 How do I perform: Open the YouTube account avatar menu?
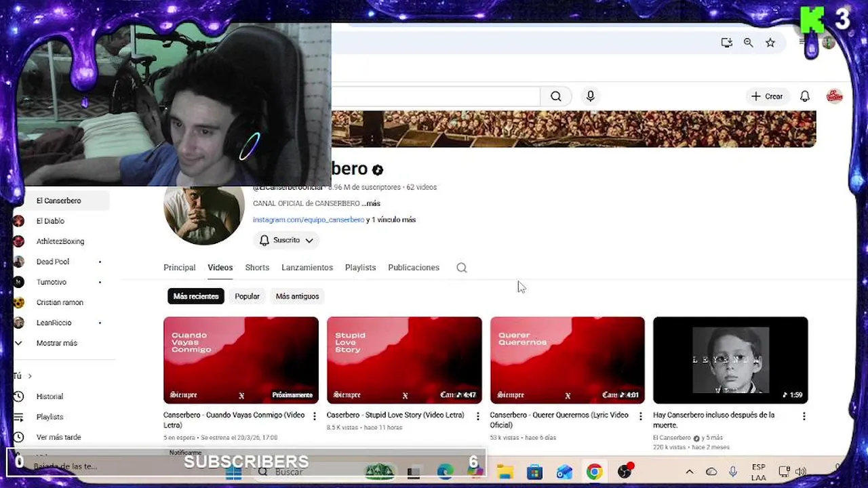[x=835, y=96]
